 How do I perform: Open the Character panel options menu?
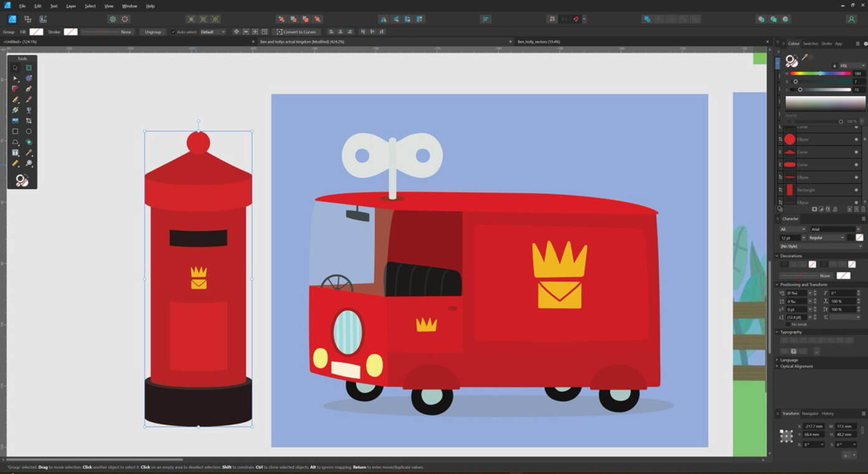pyautogui.click(x=863, y=219)
